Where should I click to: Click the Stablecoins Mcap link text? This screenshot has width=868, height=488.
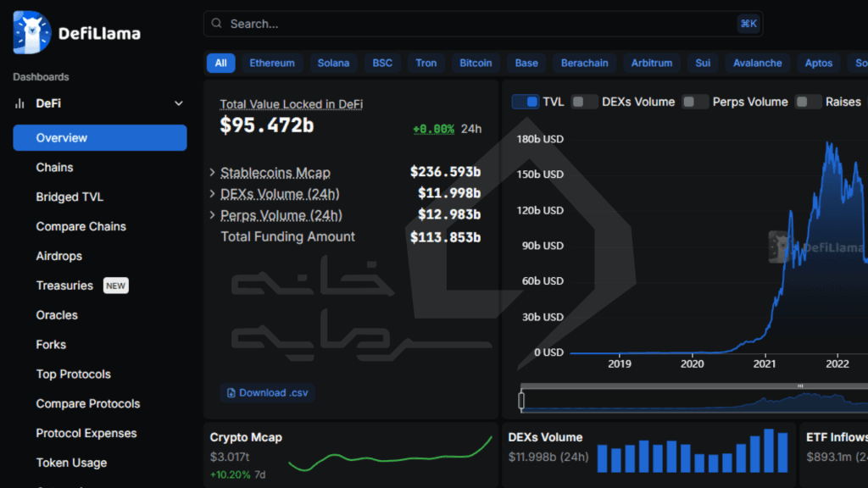275,173
